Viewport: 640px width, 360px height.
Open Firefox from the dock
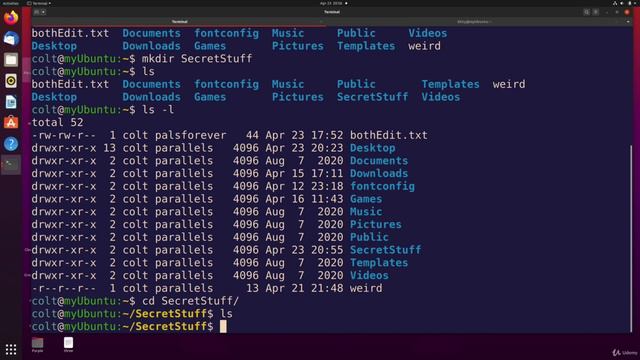(11, 18)
